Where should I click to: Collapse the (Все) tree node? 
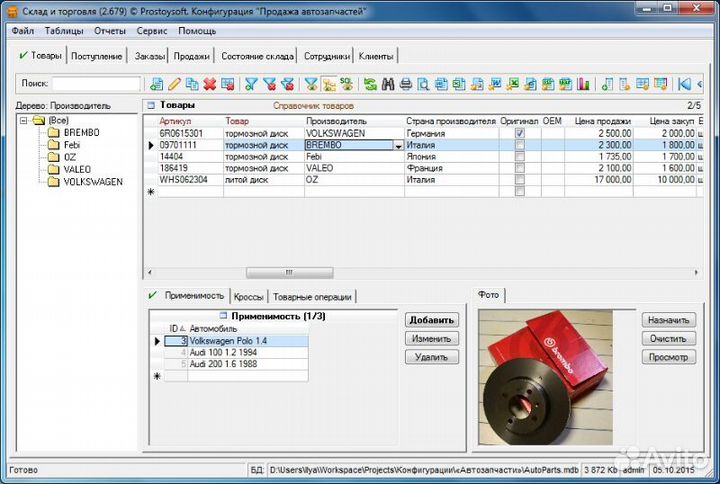[24, 121]
